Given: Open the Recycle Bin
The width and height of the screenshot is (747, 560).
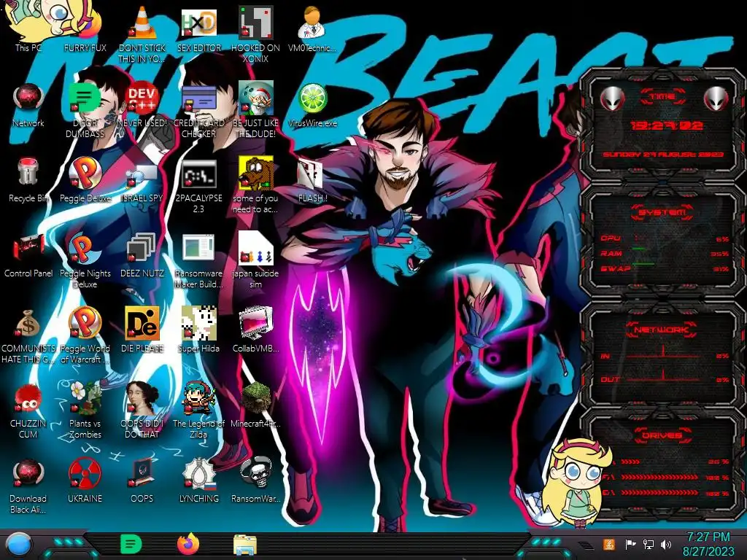Looking at the screenshot, I should 28,180.
